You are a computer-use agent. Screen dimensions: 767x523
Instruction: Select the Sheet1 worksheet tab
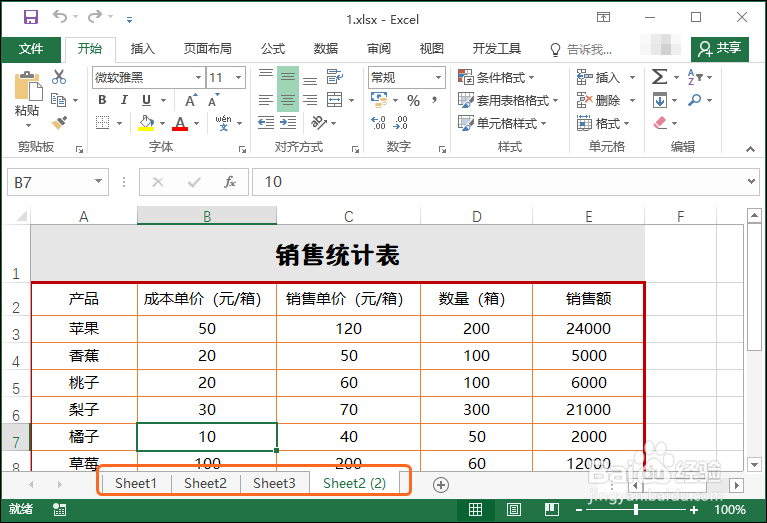point(135,483)
